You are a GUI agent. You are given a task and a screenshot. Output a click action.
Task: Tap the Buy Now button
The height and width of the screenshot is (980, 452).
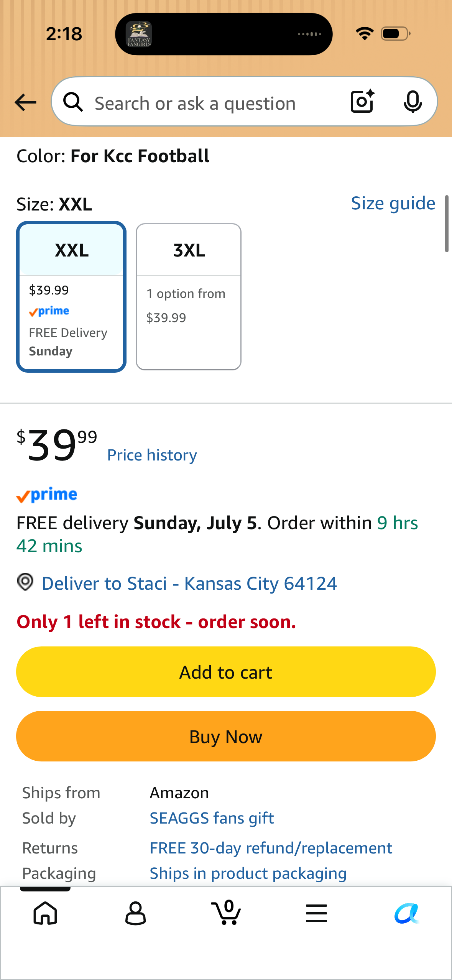(x=226, y=736)
